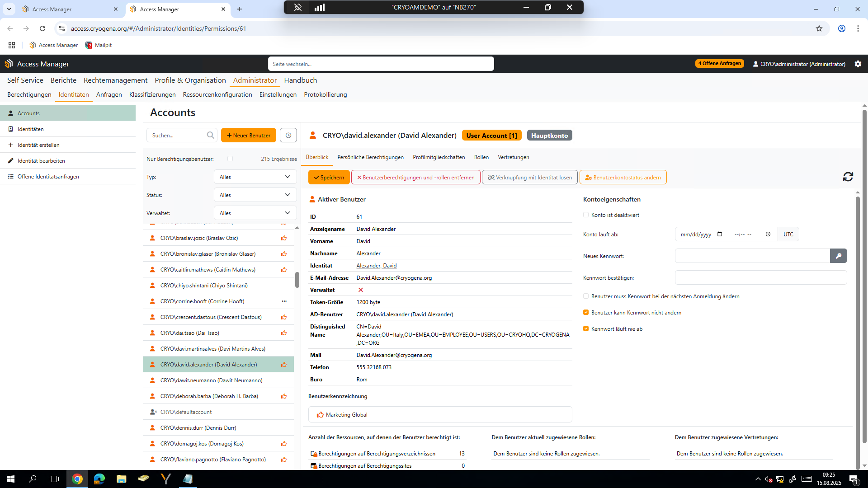The height and width of the screenshot is (488, 868).
Task: Enable the Konto ist deaktiviert checkbox
Action: [585, 215]
